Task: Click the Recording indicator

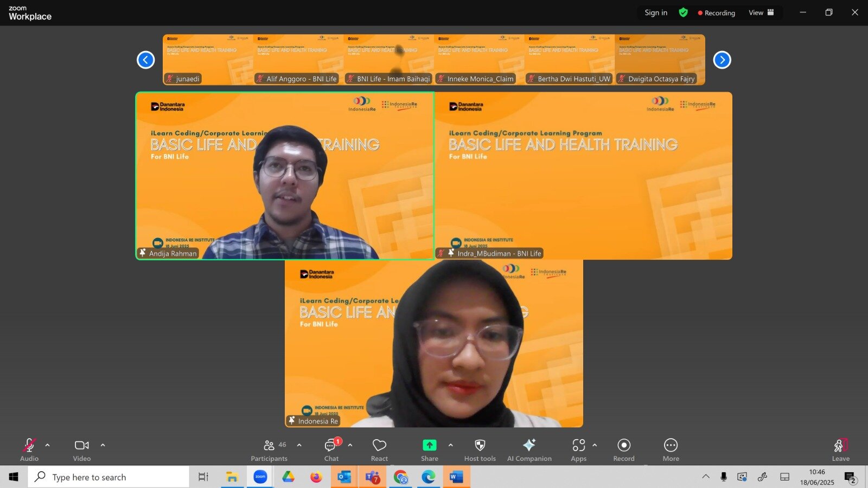Action: (717, 13)
